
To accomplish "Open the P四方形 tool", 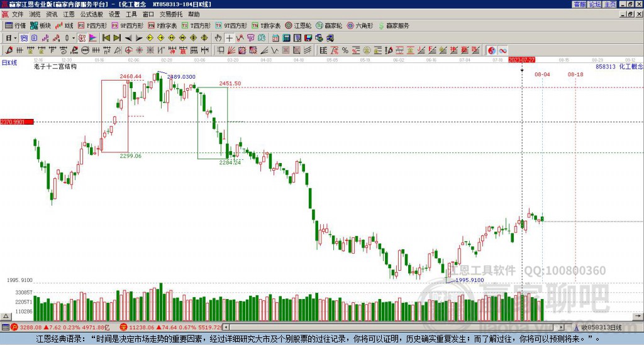I will click(x=93, y=25).
